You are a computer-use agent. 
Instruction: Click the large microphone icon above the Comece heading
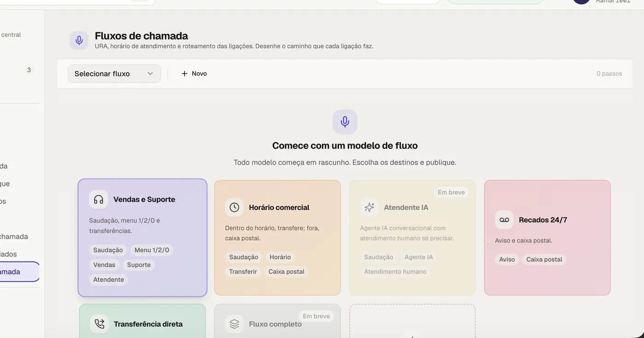click(x=345, y=122)
